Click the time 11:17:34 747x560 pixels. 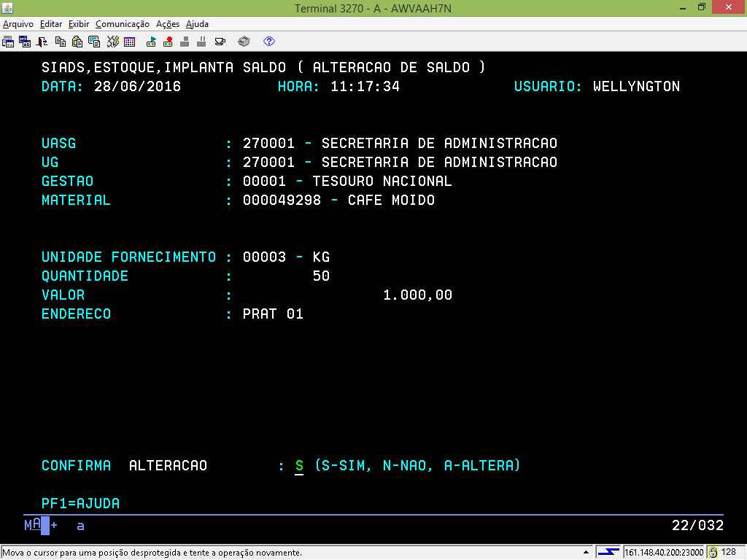[x=365, y=87]
